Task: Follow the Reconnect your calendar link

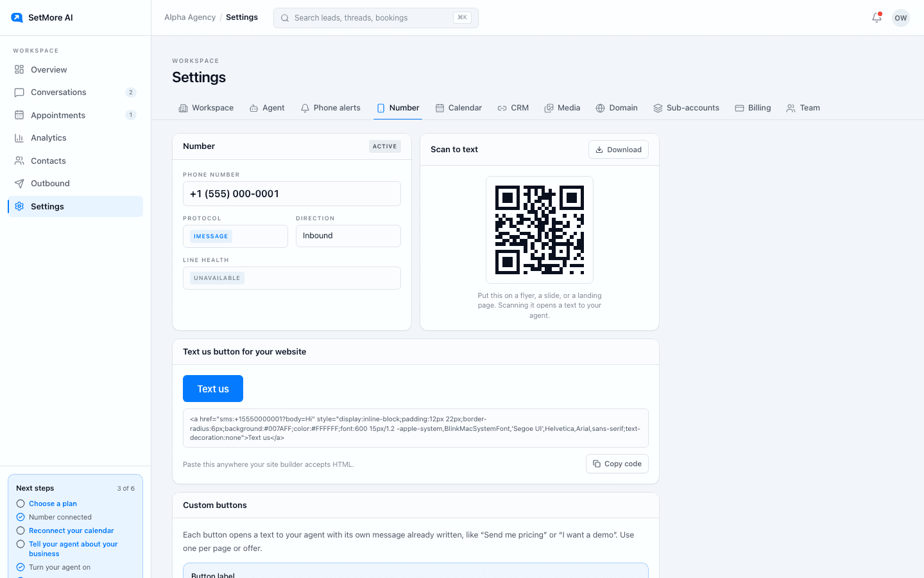Action: [71, 530]
